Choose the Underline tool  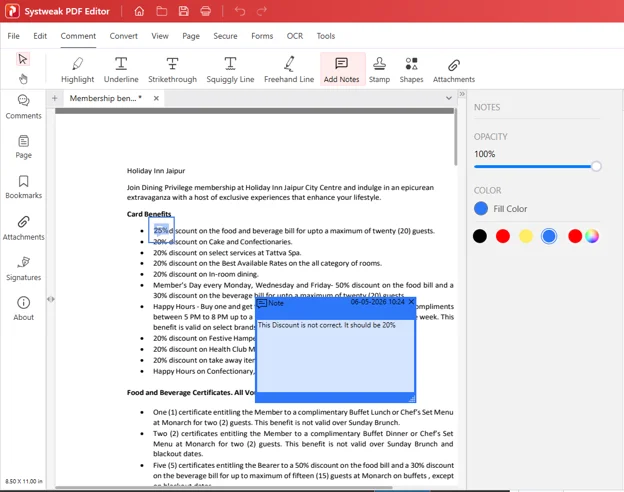[121, 70]
